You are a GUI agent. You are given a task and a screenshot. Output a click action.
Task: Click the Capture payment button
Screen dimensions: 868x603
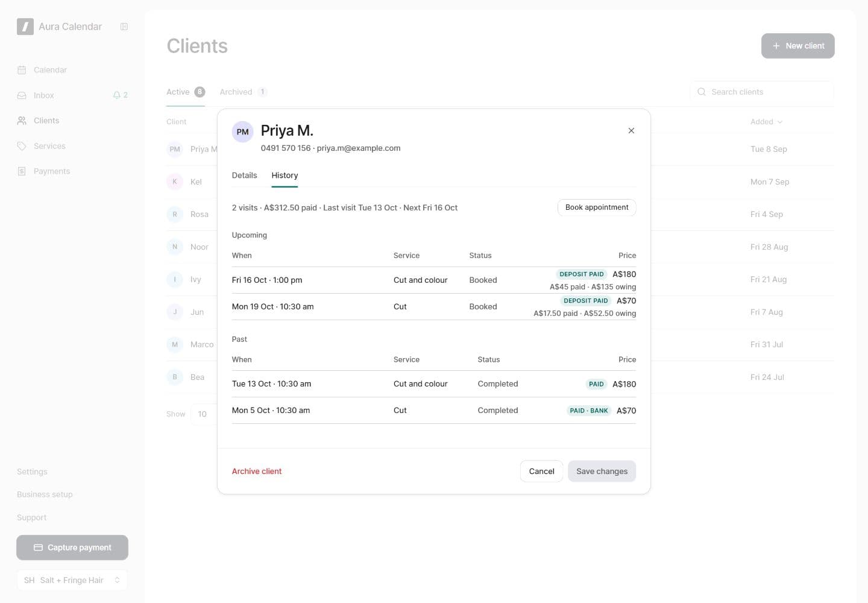tap(72, 548)
